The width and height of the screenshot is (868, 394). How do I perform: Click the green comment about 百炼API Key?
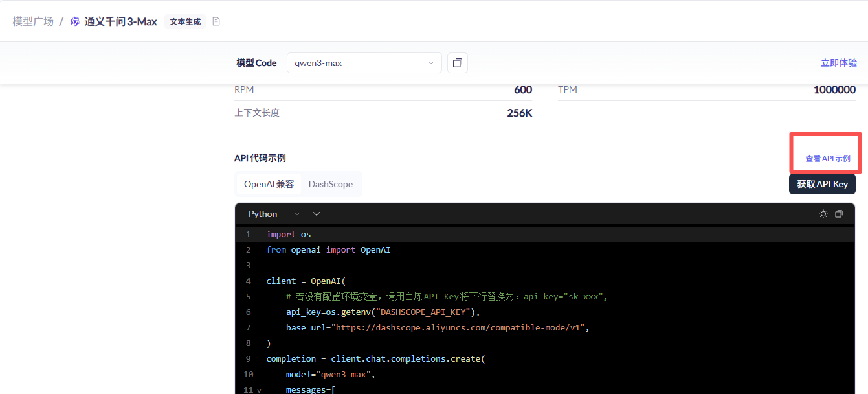447,297
